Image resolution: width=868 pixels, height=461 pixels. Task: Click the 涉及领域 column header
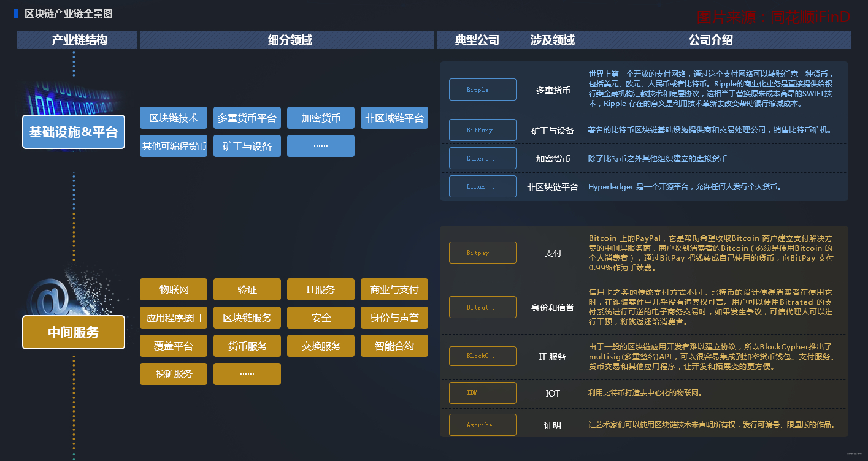point(553,40)
